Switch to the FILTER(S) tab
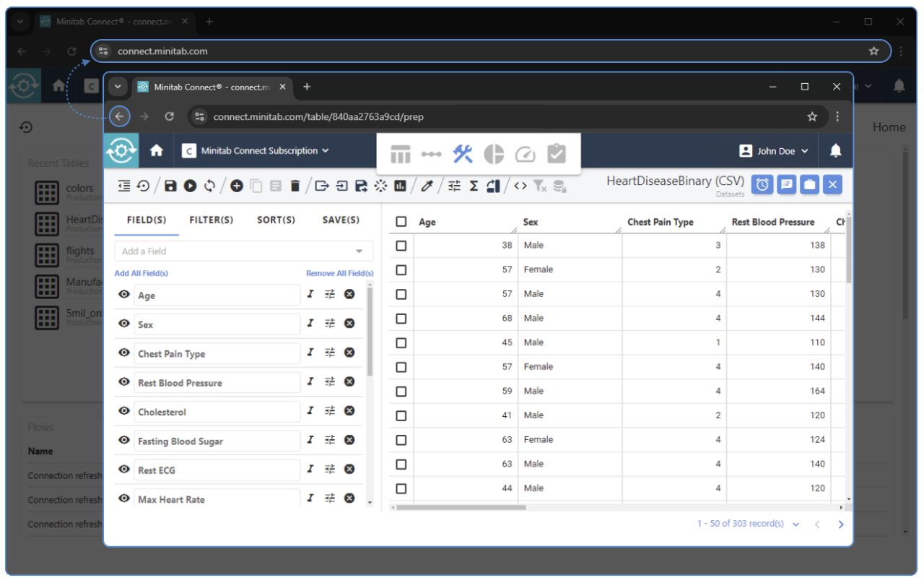924x583 pixels. [211, 220]
